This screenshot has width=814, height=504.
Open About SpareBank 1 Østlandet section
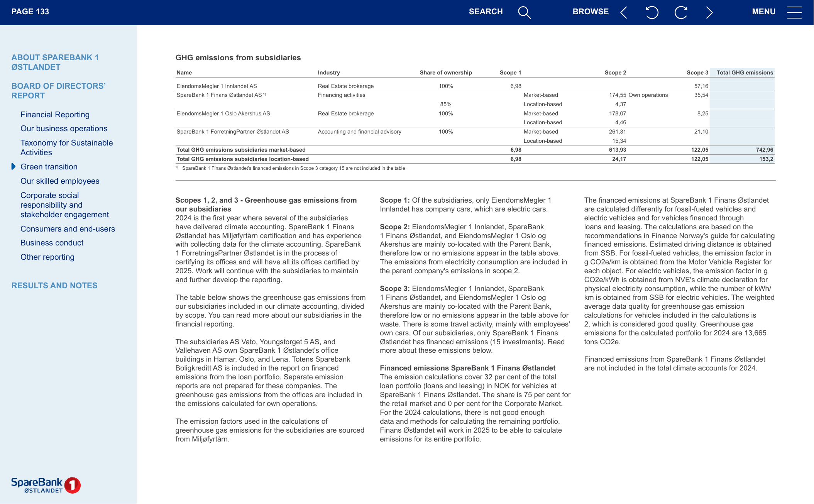pyautogui.click(x=55, y=62)
